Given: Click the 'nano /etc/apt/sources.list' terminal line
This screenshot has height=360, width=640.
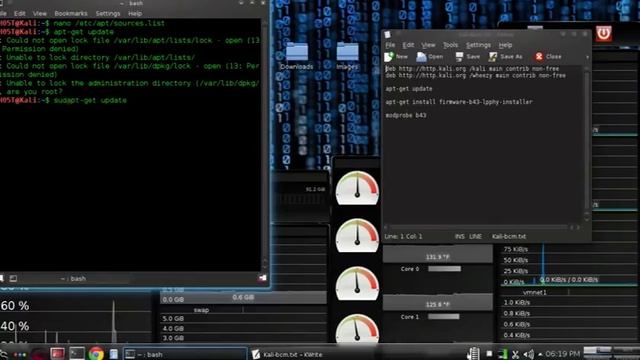Looking at the screenshot, I should coord(109,23).
